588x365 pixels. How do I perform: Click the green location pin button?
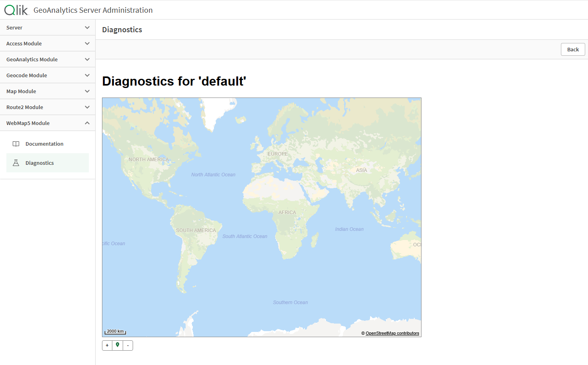118,345
